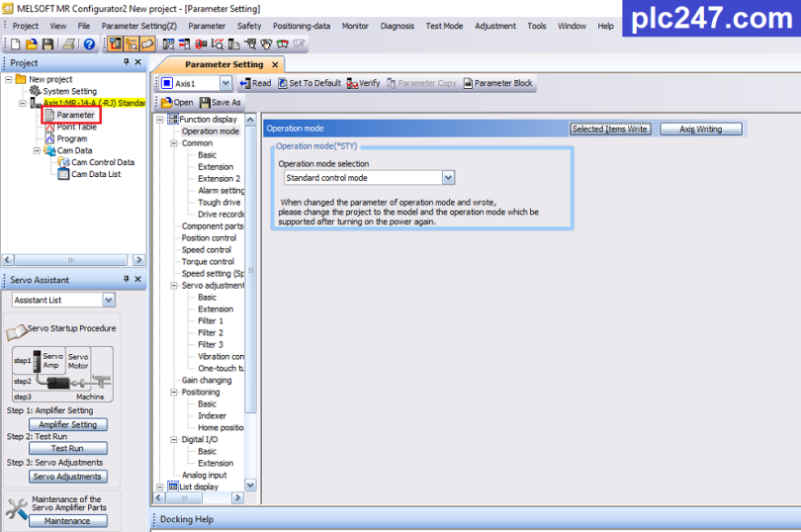Click Verify in the parameter toolbar

[363, 84]
